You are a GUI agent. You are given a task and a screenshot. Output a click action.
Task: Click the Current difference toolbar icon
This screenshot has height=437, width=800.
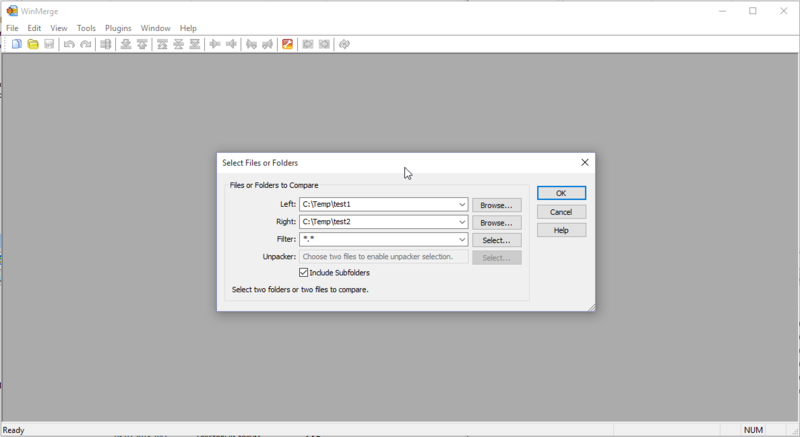[x=179, y=44]
